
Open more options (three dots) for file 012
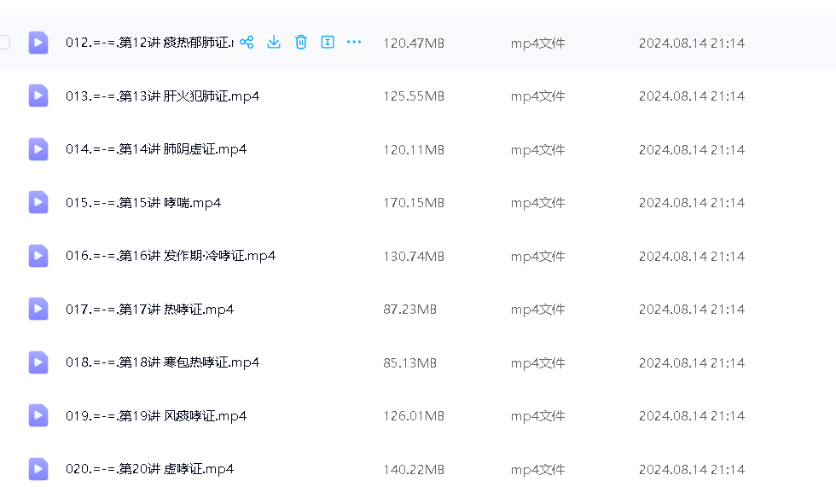[x=355, y=42]
